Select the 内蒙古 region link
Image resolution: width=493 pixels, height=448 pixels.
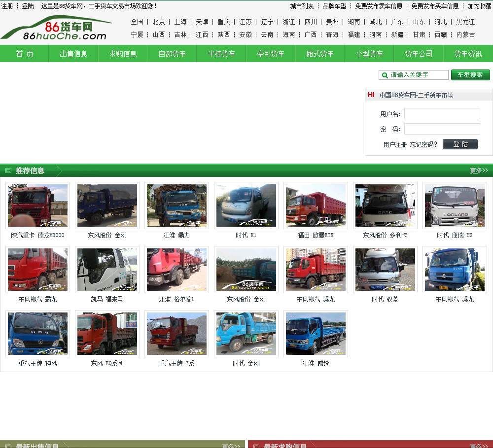click(x=466, y=34)
